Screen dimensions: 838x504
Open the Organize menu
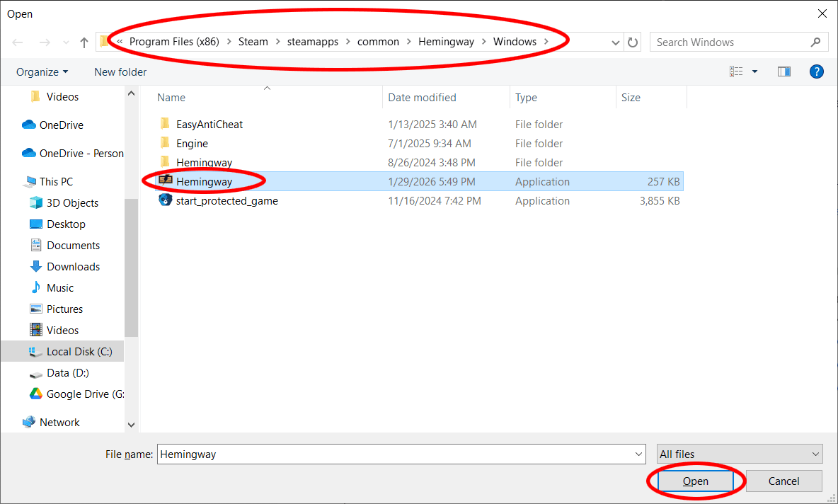click(42, 71)
